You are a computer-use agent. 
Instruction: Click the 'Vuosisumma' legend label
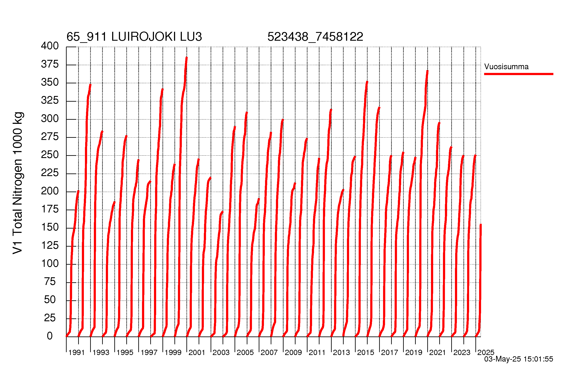(506, 67)
